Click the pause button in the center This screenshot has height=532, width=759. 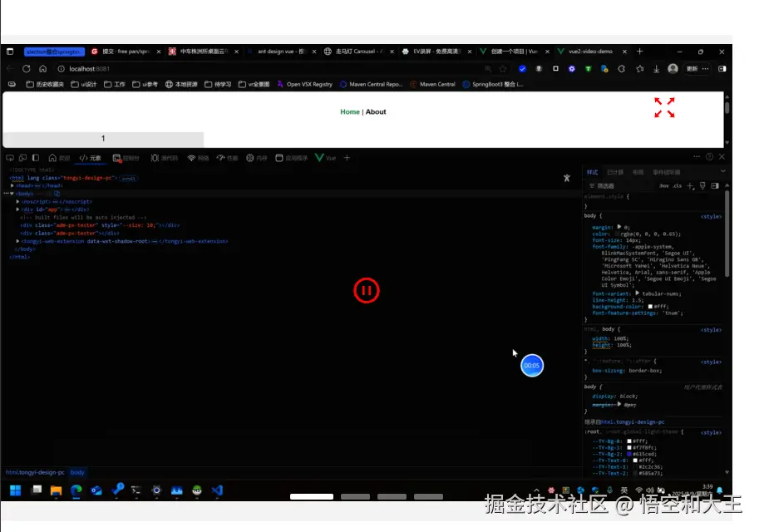coord(367,290)
